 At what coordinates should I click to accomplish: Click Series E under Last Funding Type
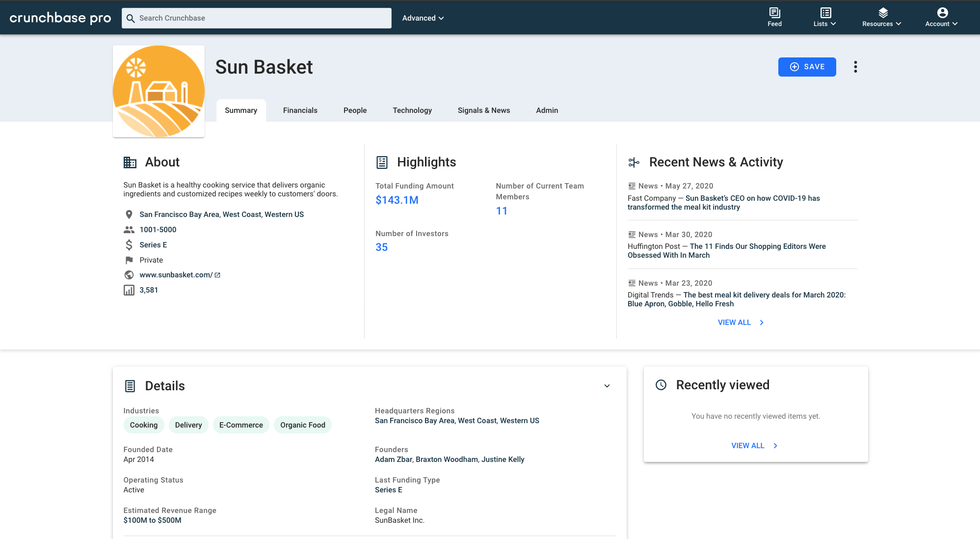coord(389,490)
